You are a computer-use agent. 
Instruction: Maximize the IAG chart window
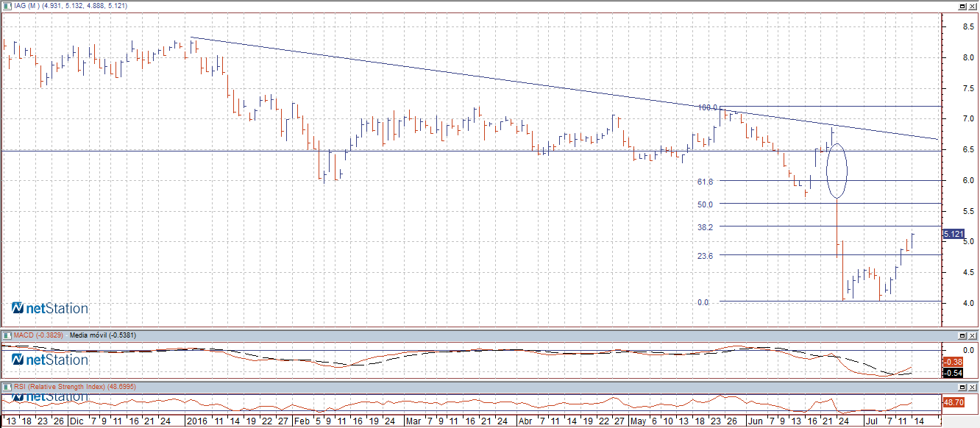(x=962, y=7)
